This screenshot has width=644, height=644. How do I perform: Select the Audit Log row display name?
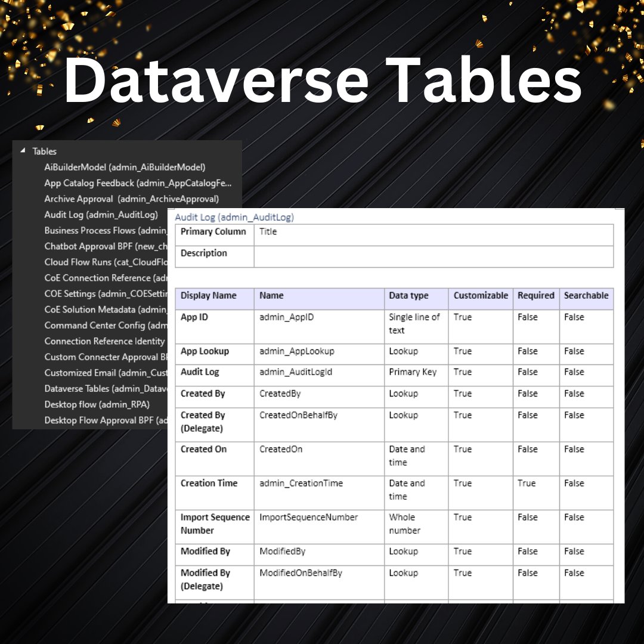coord(215,375)
